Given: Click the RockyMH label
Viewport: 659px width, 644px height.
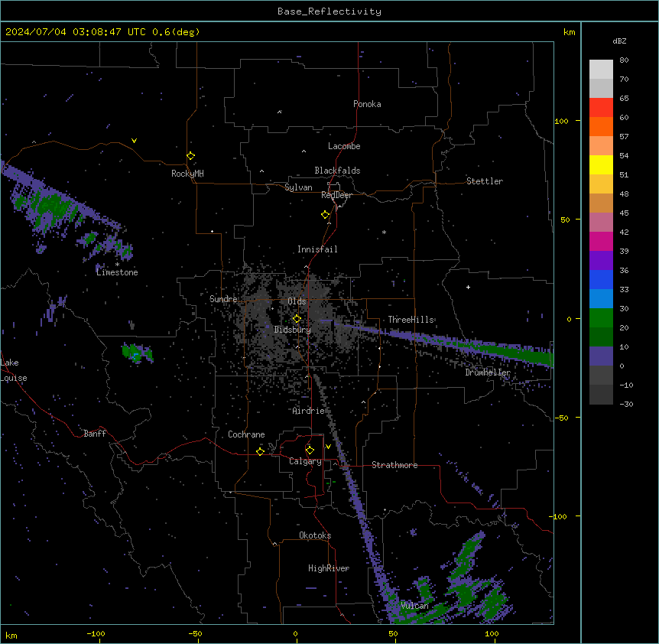Looking at the screenshot, I should pyautogui.click(x=187, y=174).
